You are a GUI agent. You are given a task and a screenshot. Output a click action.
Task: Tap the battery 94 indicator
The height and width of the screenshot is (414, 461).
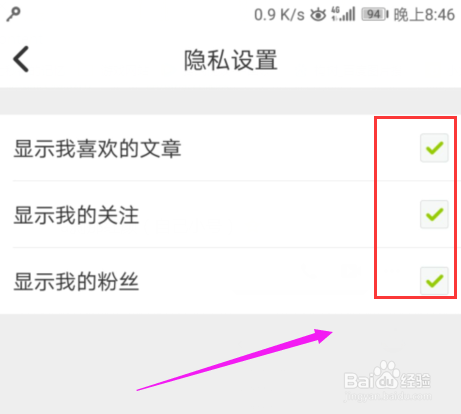(x=375, y=15)
